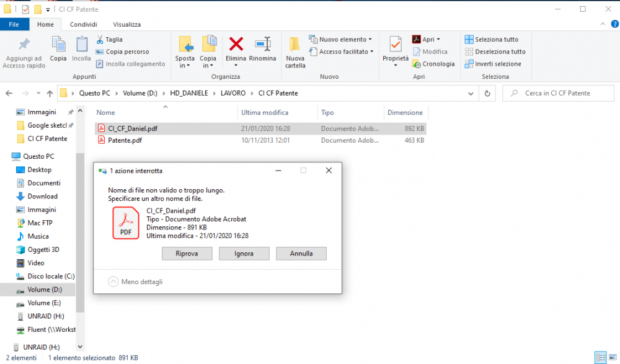Collapse the ribbon with the chevron
The image size is (620, 364).
pos(603,24)
